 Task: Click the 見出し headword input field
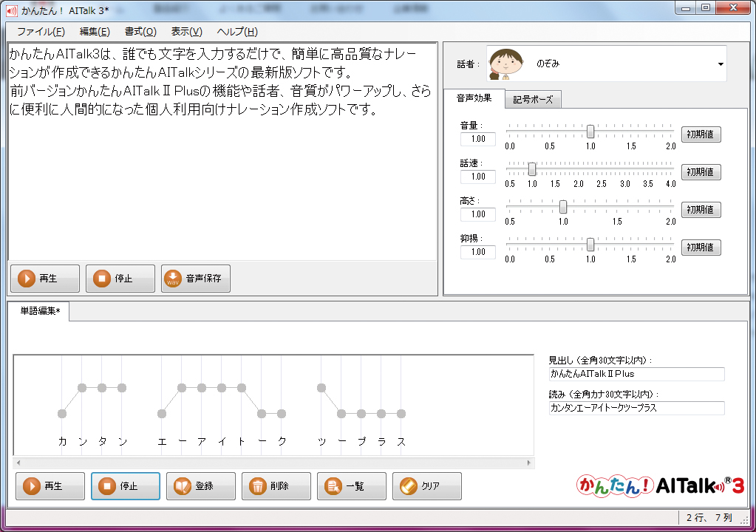coord(636,374)
